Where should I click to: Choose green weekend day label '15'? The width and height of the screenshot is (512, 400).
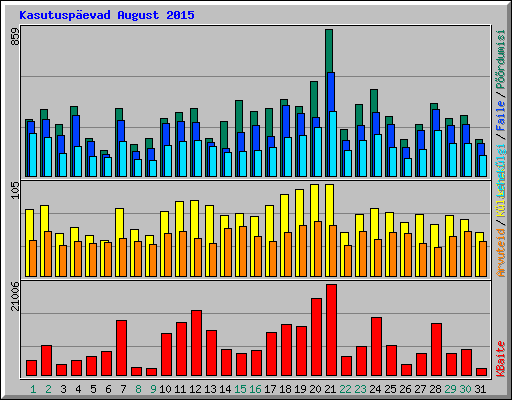point(240,389)
